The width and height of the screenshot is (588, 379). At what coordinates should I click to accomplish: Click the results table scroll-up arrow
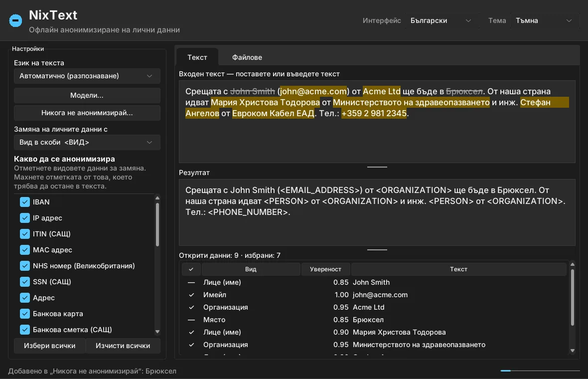(x=572, y=264)
